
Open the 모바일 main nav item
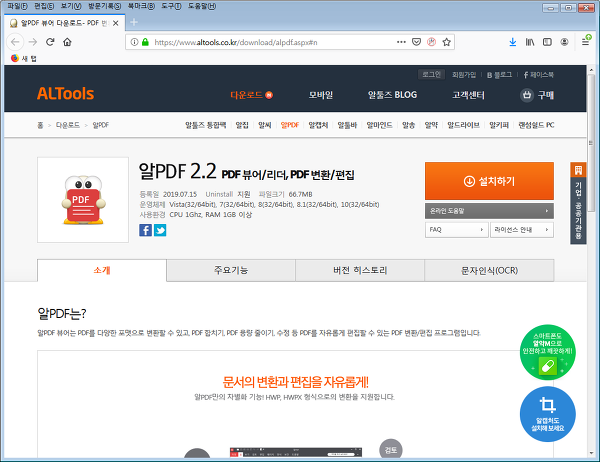coord(321,95)
